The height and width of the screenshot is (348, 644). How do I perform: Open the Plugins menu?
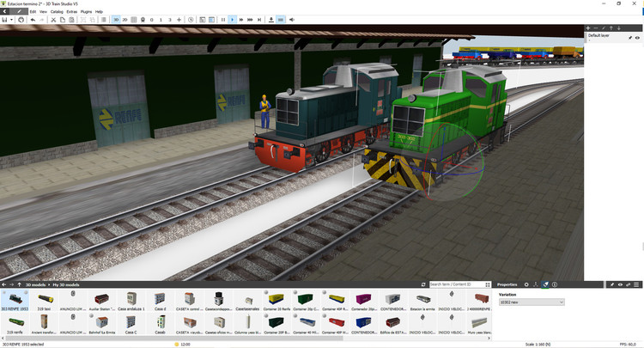coord(86,11)
